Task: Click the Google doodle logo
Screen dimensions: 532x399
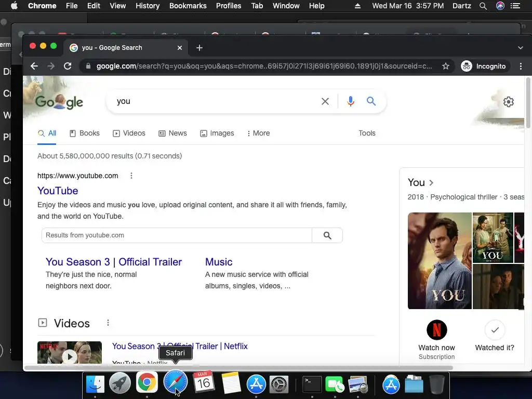Action: click(x=59, y=101)
